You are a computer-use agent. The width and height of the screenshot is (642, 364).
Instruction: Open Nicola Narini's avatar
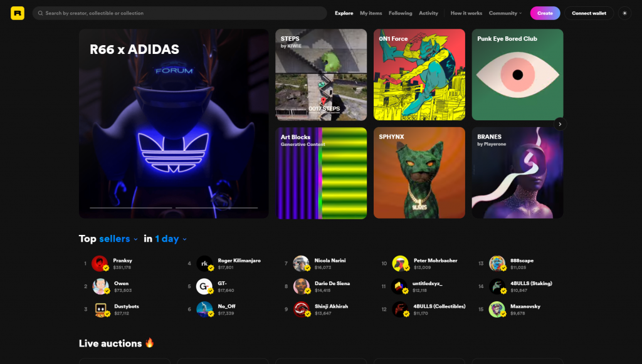[301, 263]
